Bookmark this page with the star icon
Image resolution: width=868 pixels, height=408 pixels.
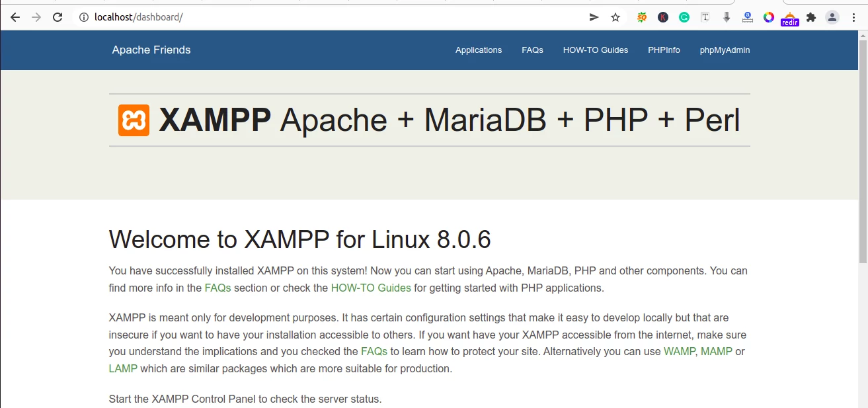click(615, 17)
